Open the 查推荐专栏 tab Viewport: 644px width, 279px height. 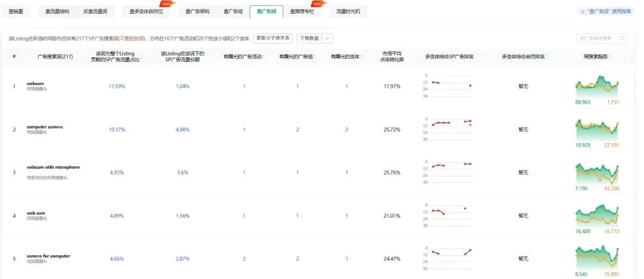[302, 11]
